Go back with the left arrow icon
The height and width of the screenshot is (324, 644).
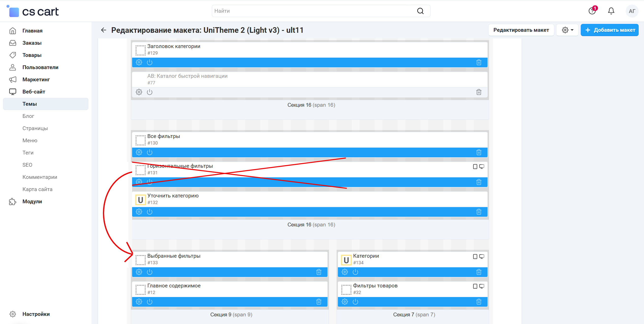point(103,30)
